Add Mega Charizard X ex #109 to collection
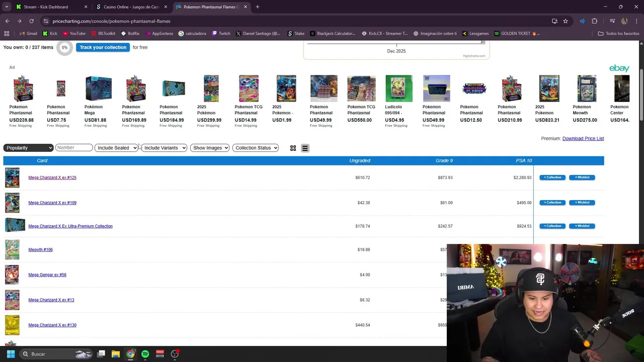644x362 pixels. point(552,203)
